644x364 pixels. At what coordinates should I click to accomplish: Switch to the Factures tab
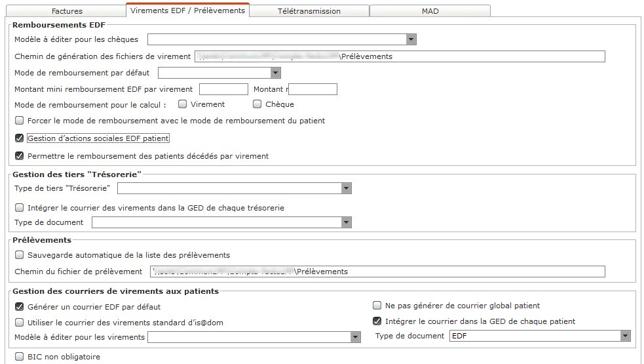pyautogui.click(x=67, y=10)
